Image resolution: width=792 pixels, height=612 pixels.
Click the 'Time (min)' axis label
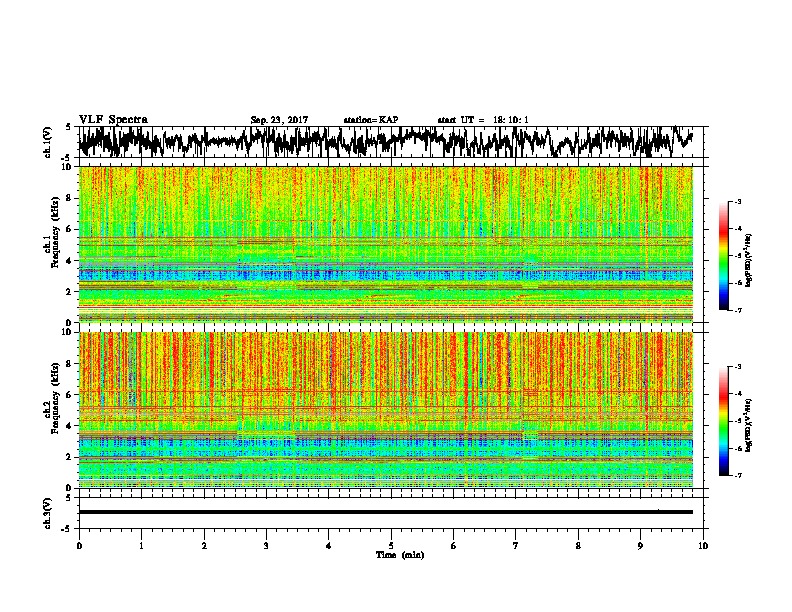[400, 555]
